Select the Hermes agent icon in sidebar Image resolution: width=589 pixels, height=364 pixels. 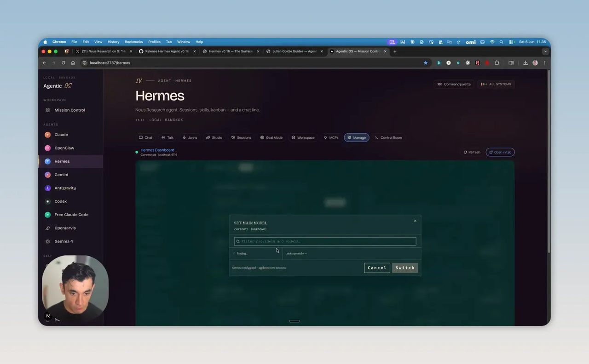click(47, 161)
